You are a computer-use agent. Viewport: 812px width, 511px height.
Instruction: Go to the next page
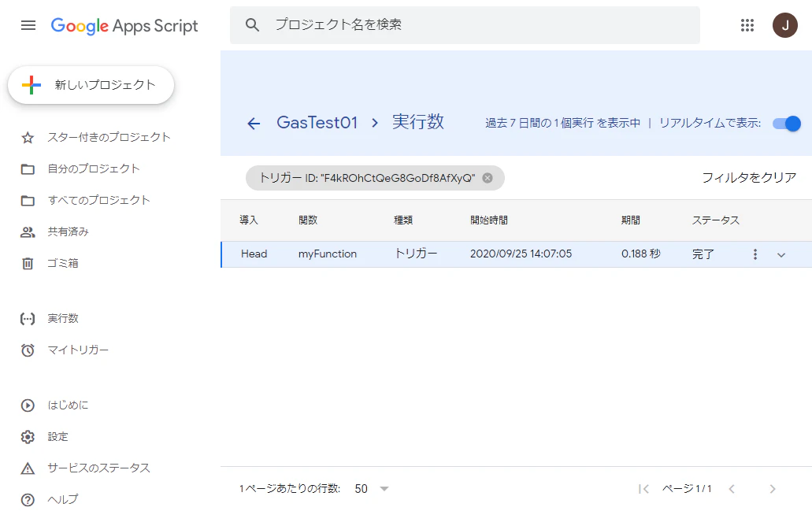[773, 489]
